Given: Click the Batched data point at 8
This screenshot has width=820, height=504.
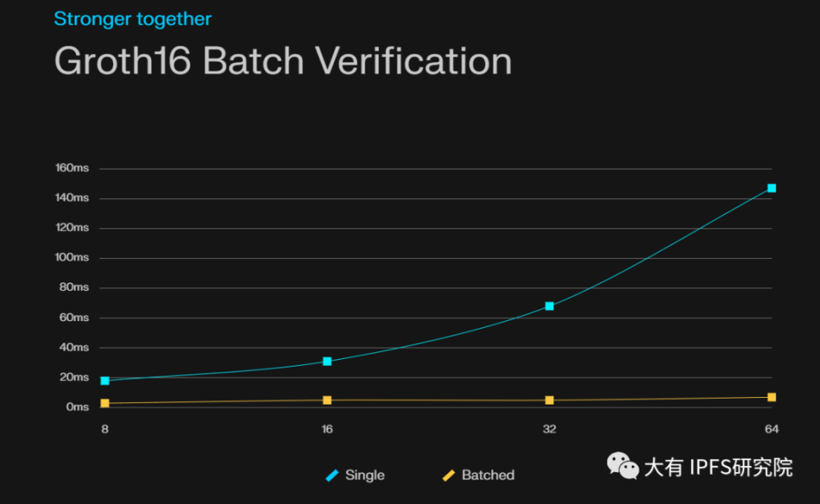Looking at the screenshot, I should [105, 403].
